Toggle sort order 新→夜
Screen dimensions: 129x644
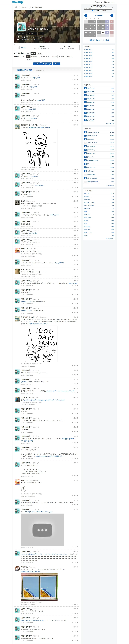33,53
